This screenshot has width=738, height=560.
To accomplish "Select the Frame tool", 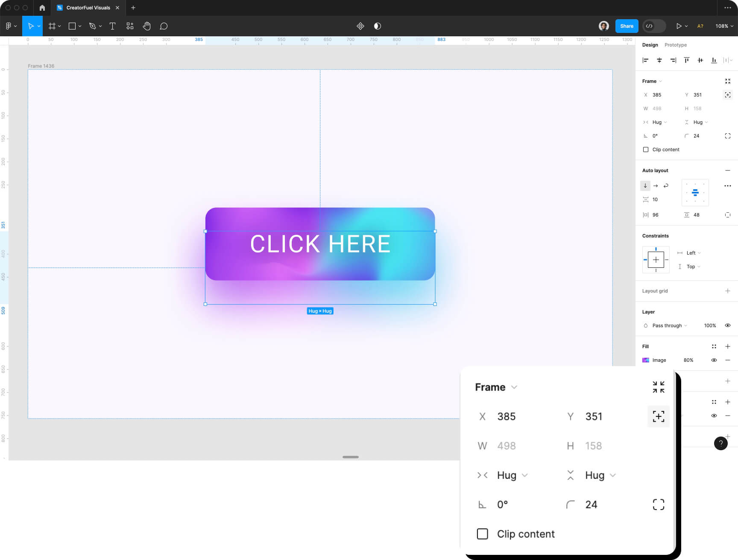I will [51, 26].
